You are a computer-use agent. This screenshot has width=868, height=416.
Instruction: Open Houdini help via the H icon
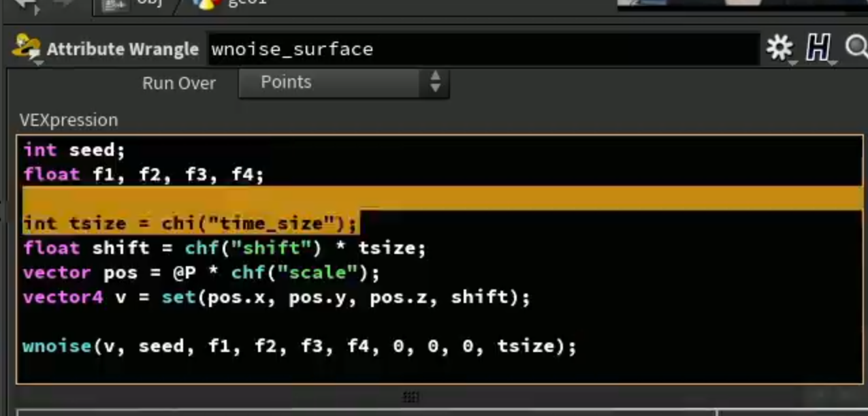click(x=818, y=48)
